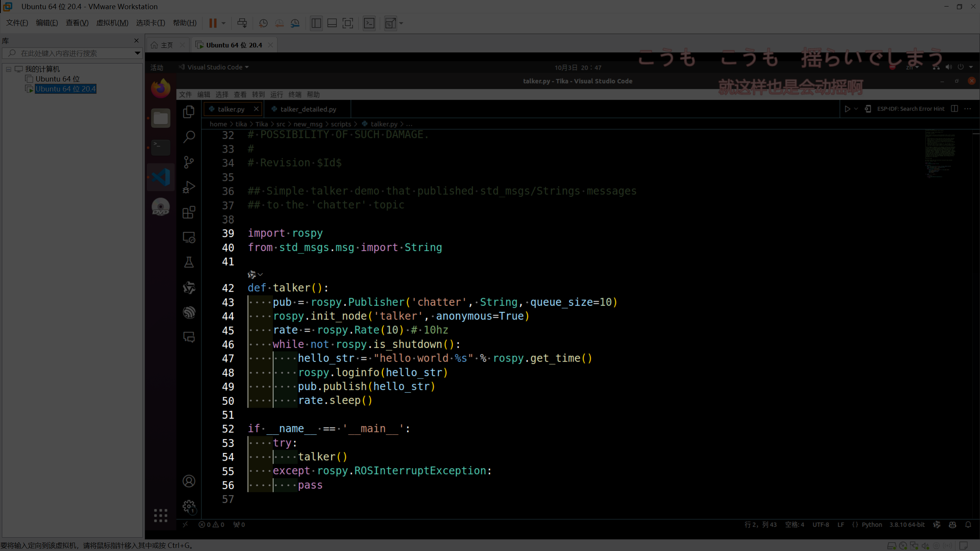Open the Extensions view

[189, 212]
